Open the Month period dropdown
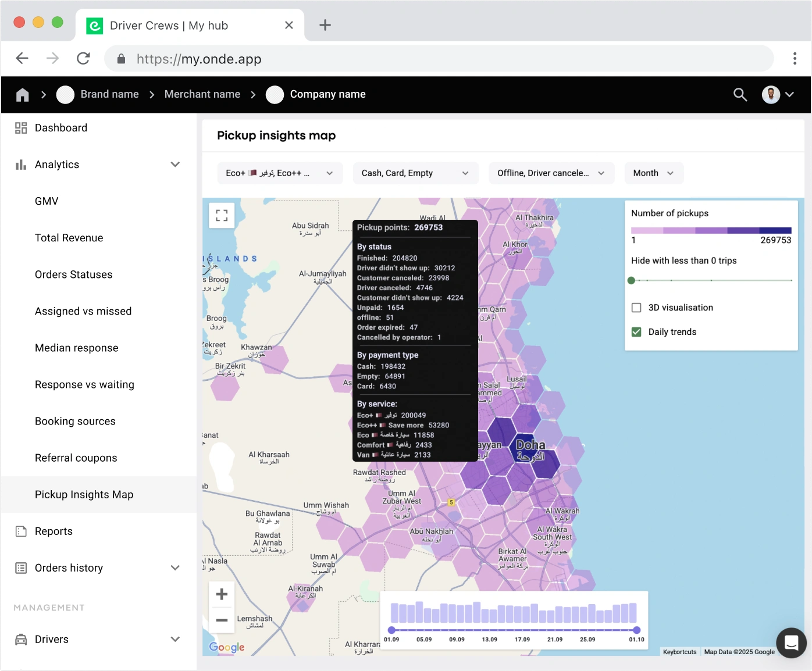812x671 pixels. click(x=653, y=173)
